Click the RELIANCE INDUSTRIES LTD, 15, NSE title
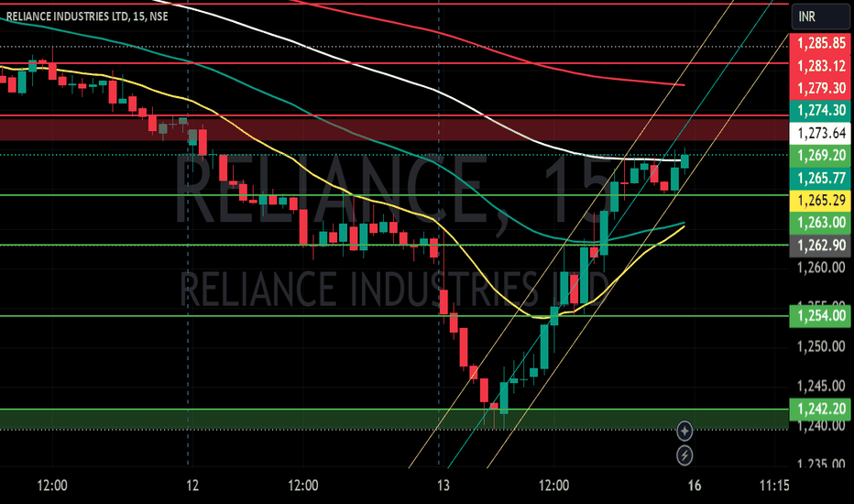The width and height of the screenshot is (854, 504). click(x=87, y=16)
